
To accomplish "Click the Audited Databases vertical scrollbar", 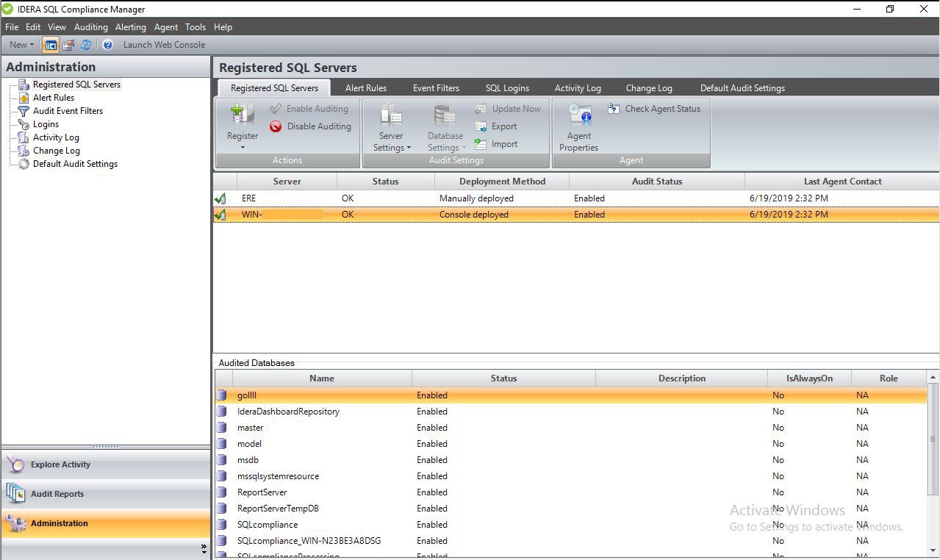I will [x=933, y=441].
